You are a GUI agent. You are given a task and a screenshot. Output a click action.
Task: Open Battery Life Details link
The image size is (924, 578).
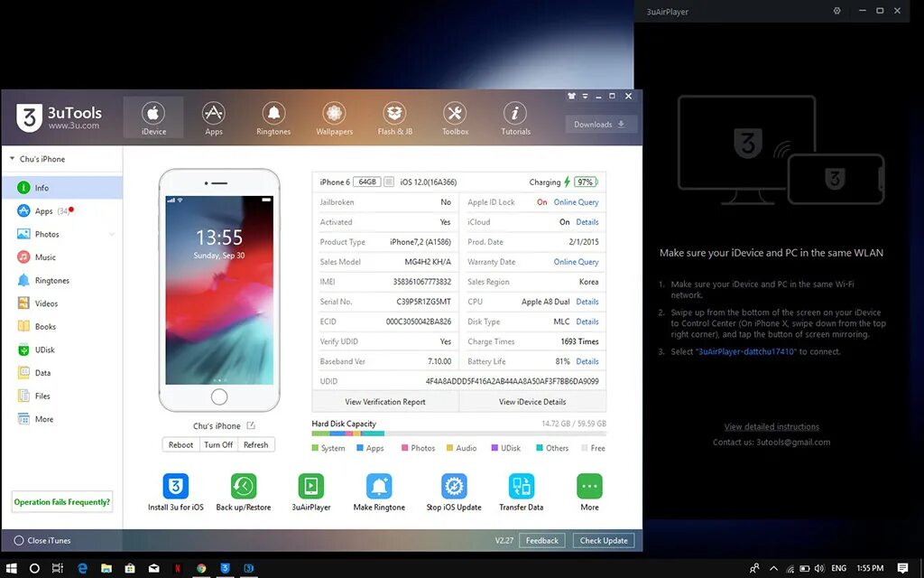pos(587,361)
